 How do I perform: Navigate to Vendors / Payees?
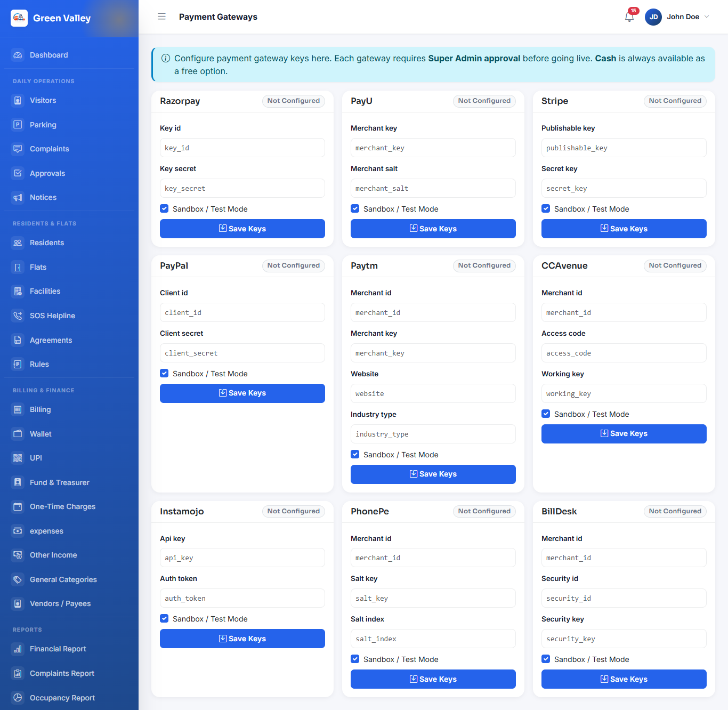click(69, 603)
